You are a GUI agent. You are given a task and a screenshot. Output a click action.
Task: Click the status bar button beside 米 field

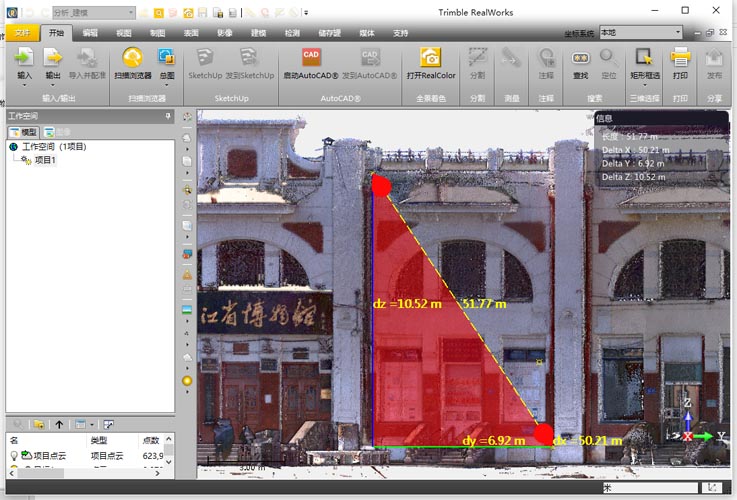click(712, 488)
